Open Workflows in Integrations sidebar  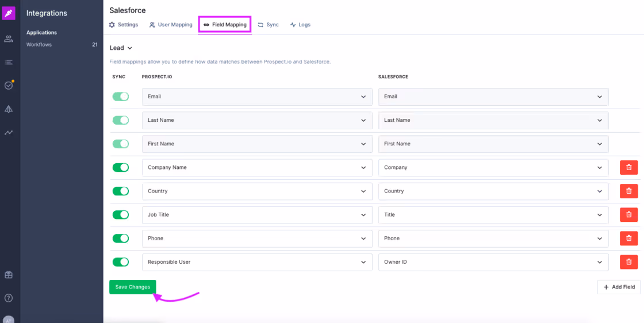click(x=39, y=44)
